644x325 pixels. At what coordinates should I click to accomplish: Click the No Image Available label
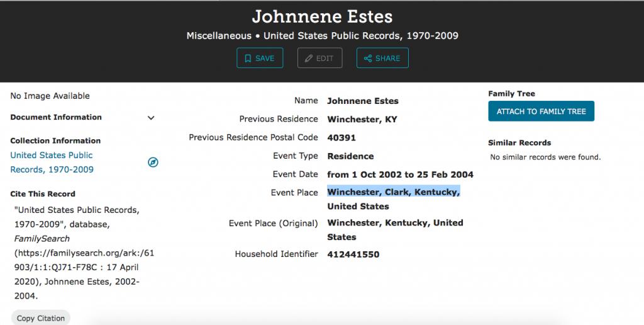[50, 96]
